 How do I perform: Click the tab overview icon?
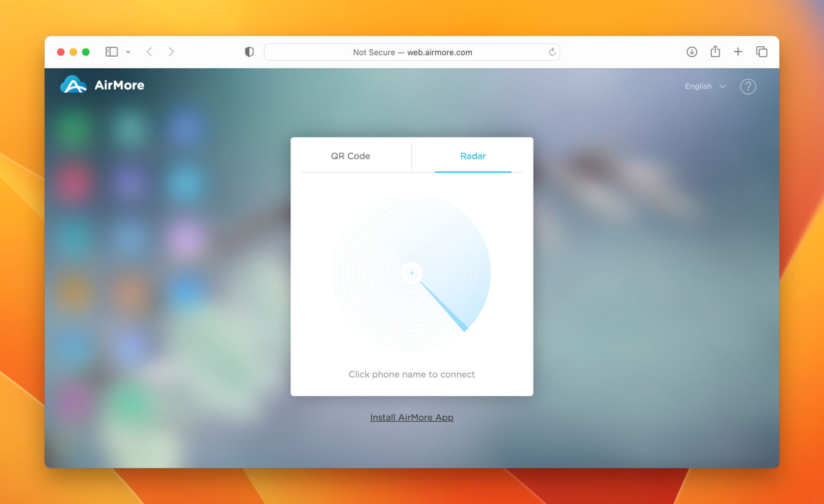click(761, 51)
